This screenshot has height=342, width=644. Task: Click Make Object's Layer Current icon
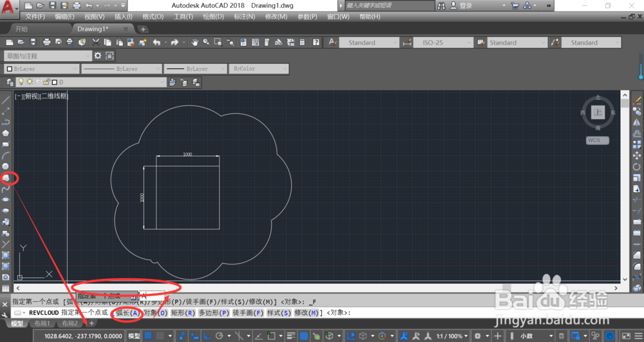pyautogui.click(x=172, y=82)
